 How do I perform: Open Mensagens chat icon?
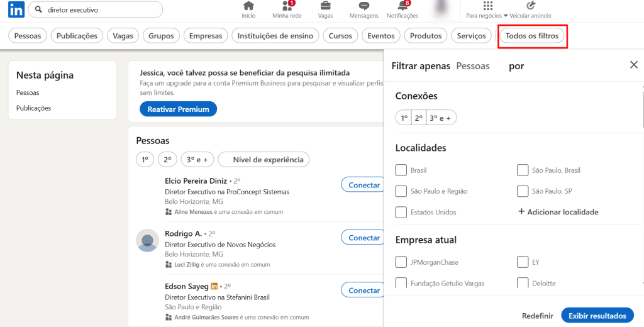click(364, 6)
